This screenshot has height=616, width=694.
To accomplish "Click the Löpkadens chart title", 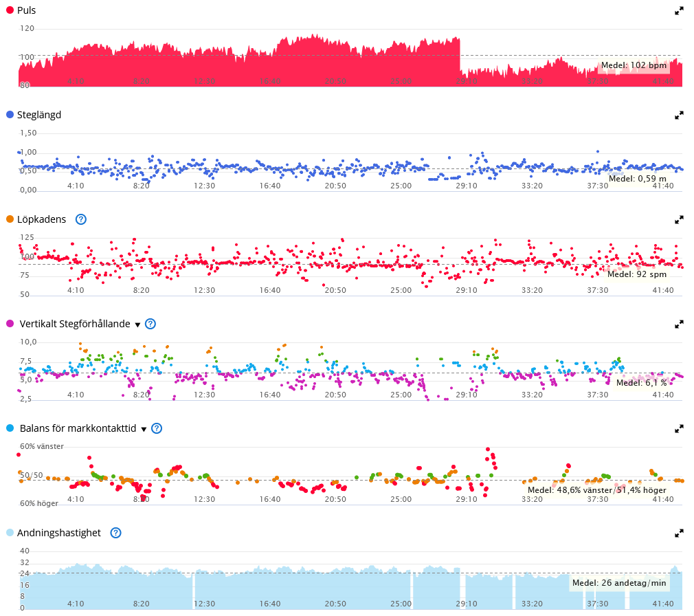I will point(41,219).
